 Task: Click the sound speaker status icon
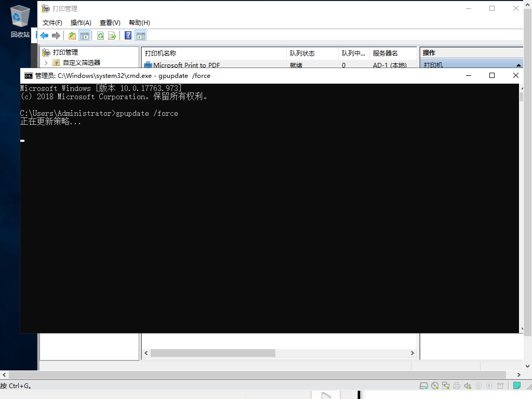[468, 386]
